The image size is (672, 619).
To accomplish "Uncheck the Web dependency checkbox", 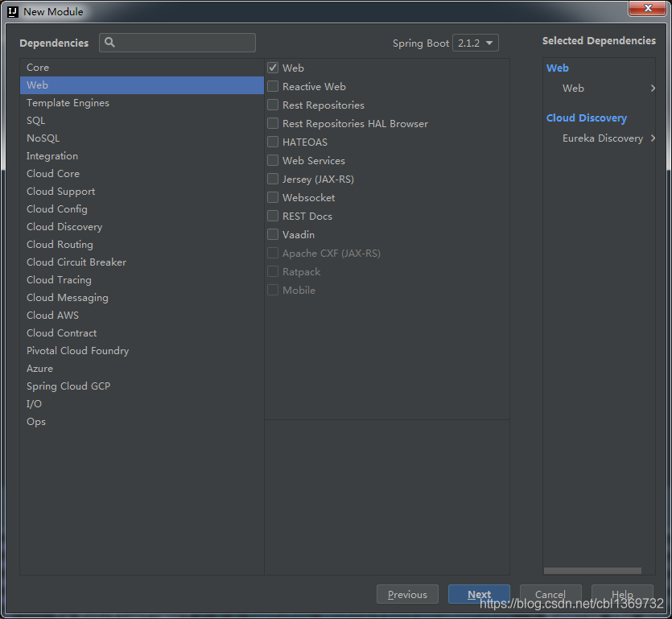I will click(273, 68).
